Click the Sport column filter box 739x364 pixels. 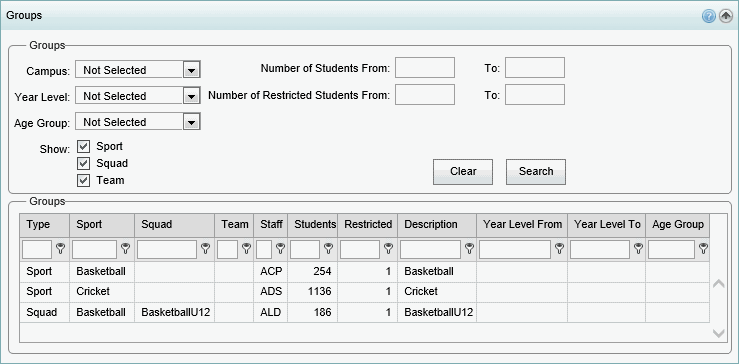coord(94,249)
